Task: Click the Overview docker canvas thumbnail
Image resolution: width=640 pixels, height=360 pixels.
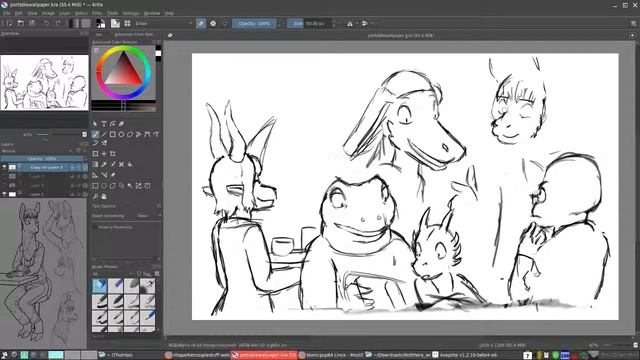Action: (x=44, y=83)
